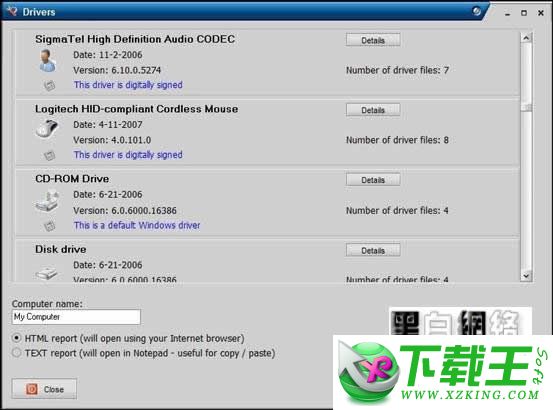Click the 'CD-ROM Drive' heading
The width and height of the screenshot is (553, 410).
point(72,179)
